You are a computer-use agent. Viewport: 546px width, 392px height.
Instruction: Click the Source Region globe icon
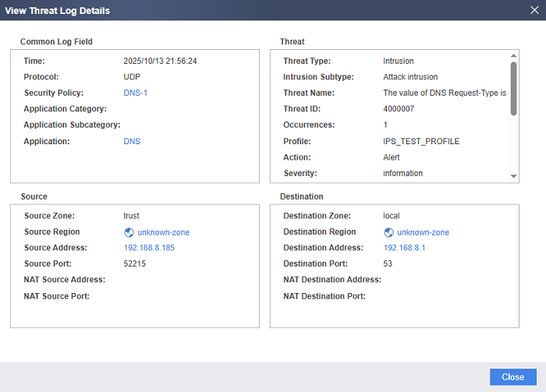point(129,232)
